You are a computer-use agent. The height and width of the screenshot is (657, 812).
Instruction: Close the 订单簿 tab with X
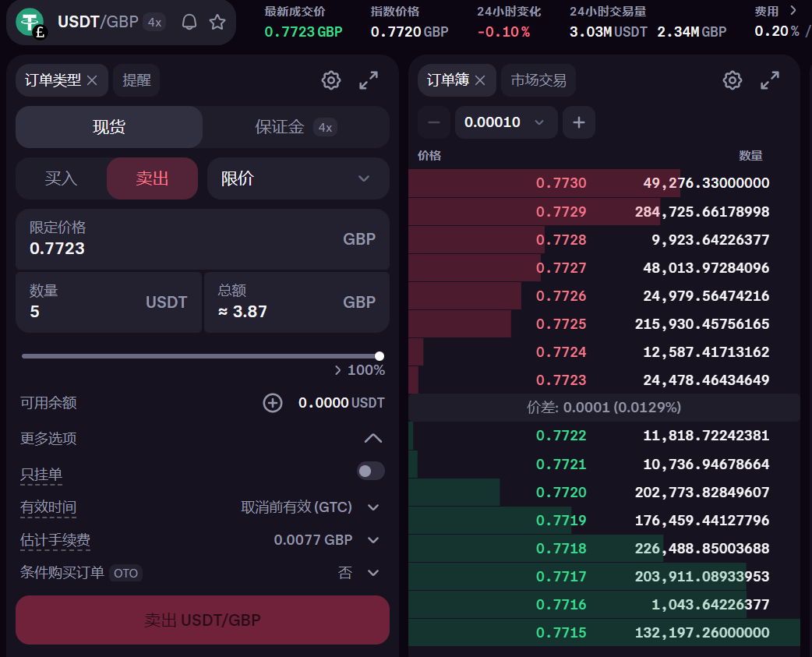[x=480, y=80]
